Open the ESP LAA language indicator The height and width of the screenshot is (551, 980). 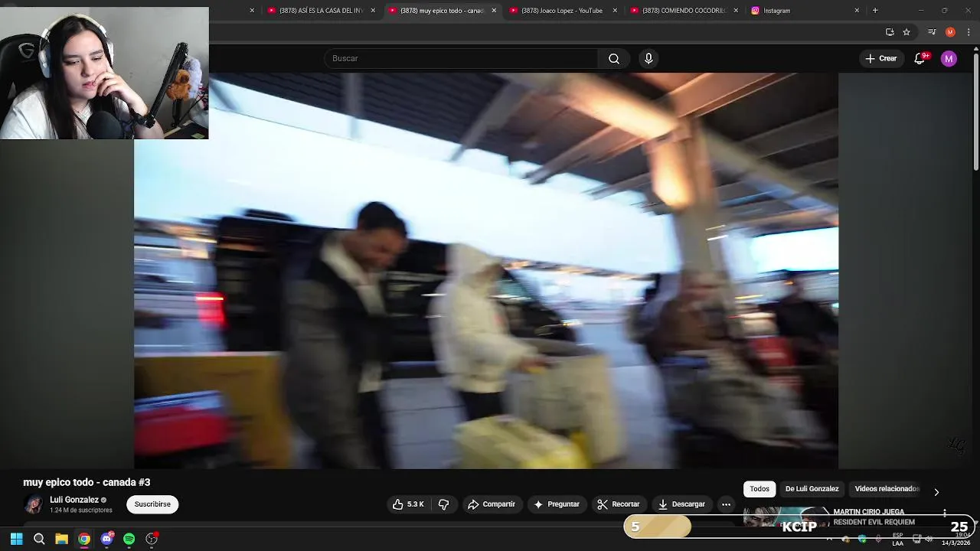(x=897, y=539)
